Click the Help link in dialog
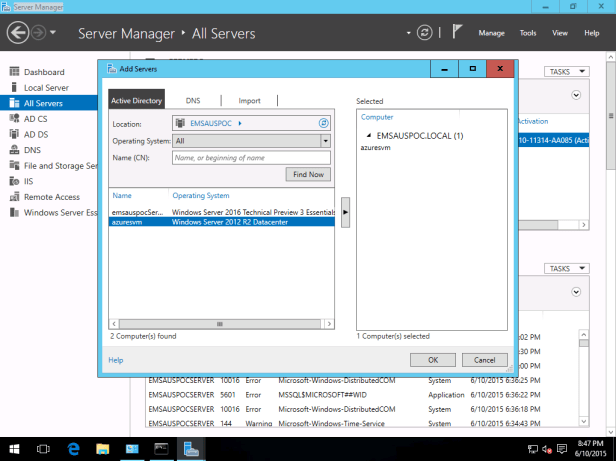Image resolution: width=616 pixels, height=461 pixels. point(116,360)
